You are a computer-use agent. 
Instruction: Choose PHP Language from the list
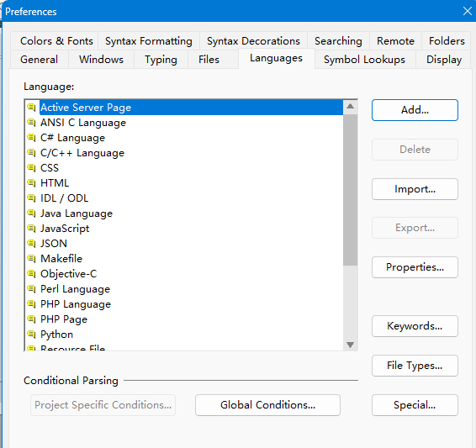(184, 304)
